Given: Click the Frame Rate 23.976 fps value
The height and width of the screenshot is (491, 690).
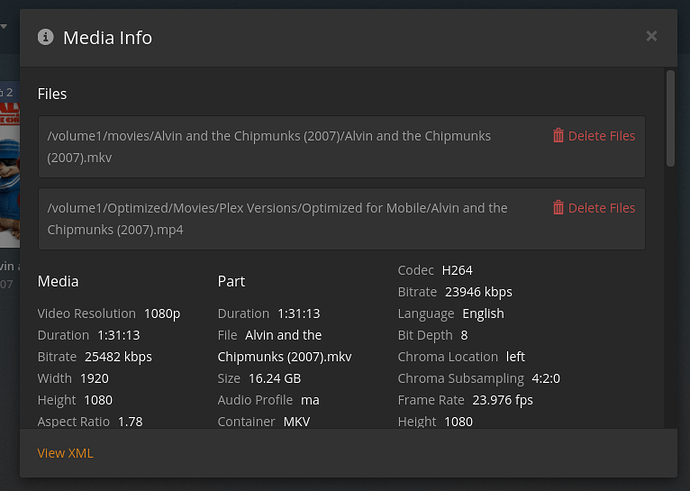Looking at the screenshot, I should pos(503,400).
